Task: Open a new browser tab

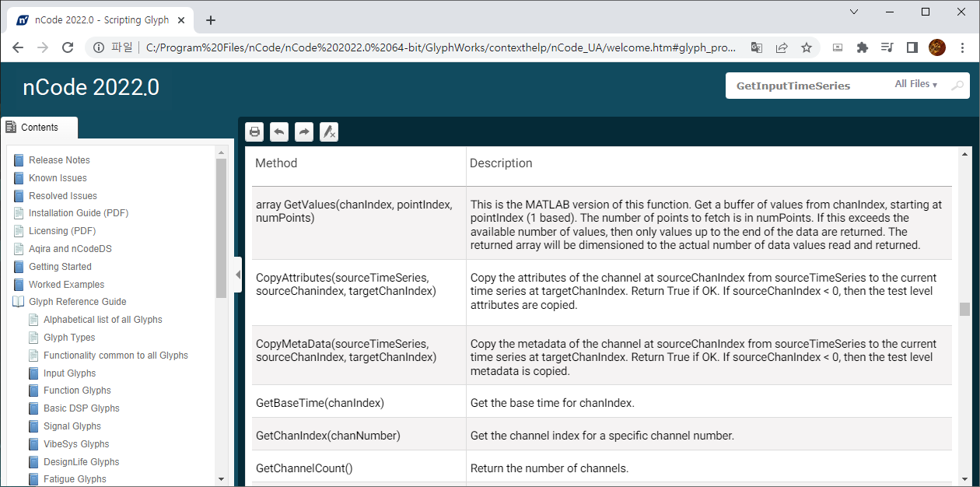Action: 210,20
